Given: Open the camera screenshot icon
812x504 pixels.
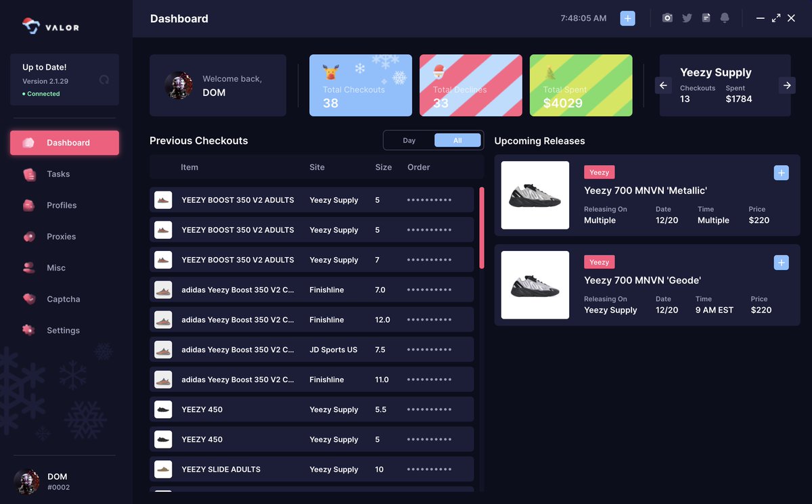Looking at the screenshot, I should coord(667,18).
